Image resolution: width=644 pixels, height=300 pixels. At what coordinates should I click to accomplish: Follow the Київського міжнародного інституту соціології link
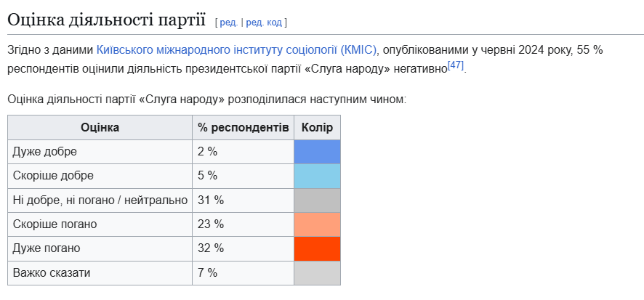click(236, 50)
